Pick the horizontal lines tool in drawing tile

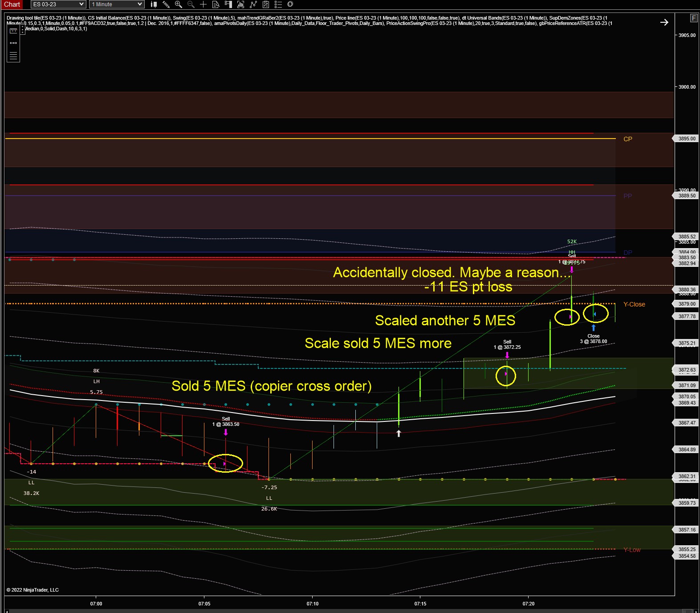click(13, 56)
